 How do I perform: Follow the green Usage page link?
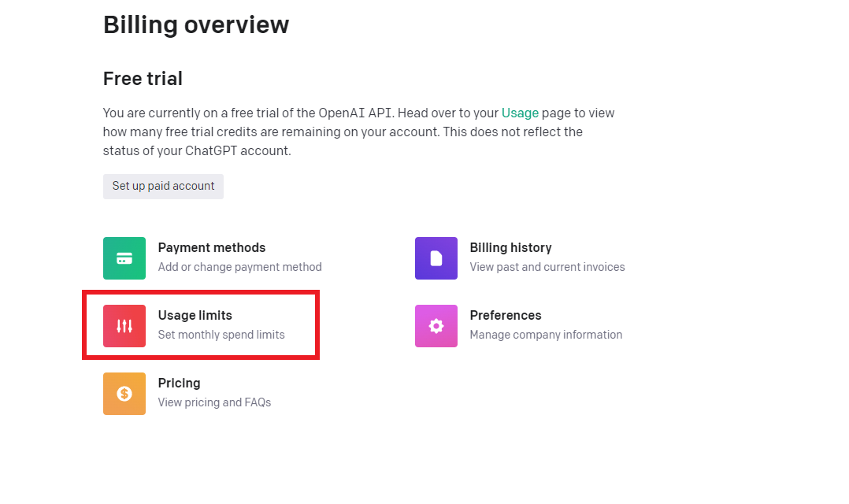coord(520,113)
